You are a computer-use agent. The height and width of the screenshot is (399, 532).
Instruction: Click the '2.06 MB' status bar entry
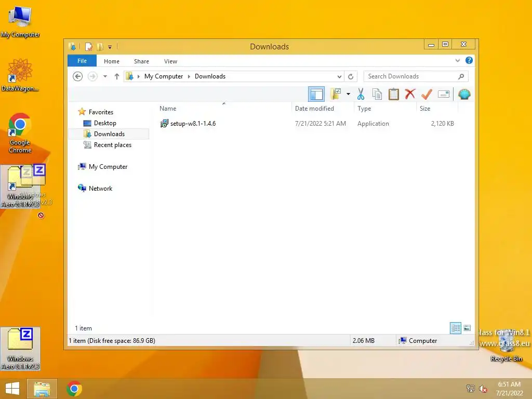click(x=363, y=340)
